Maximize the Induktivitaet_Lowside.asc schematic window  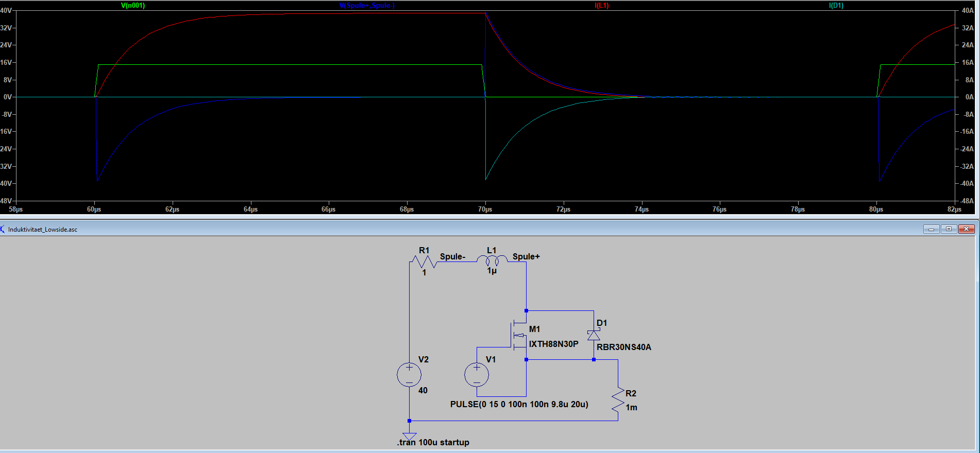tap(949, 229)
